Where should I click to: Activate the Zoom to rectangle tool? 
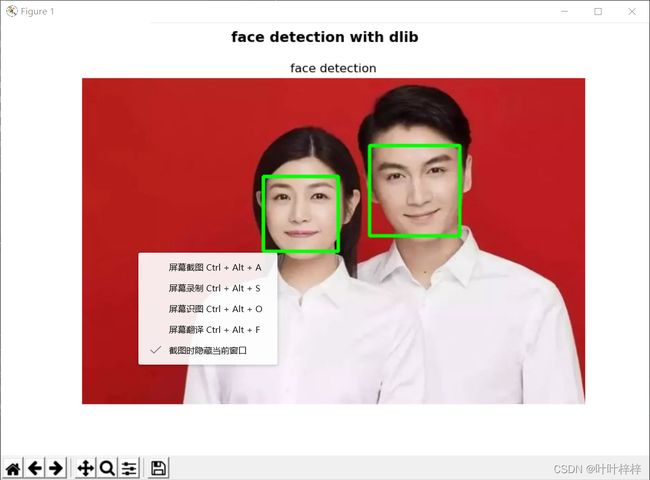click(x=107, y=468)
